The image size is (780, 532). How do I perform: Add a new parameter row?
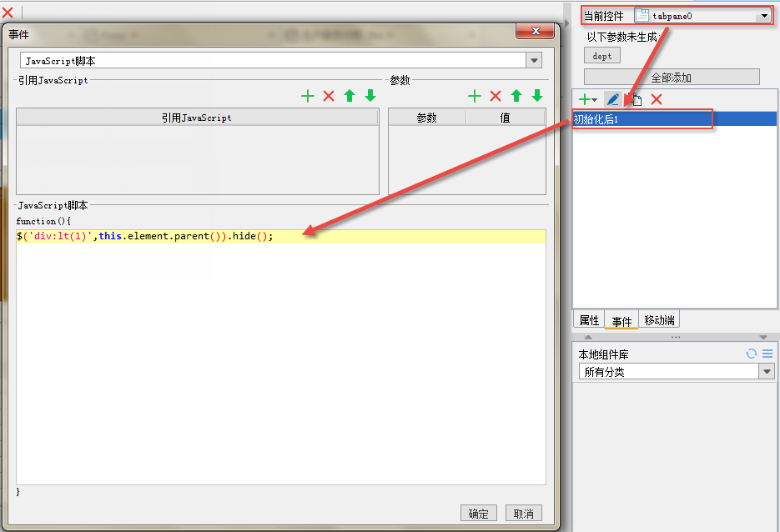point(475,96)
